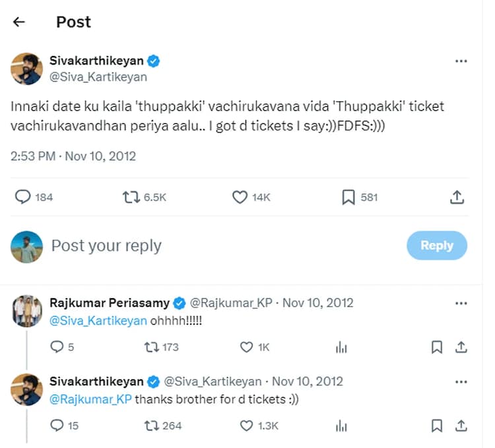Open more options on the thanks brother reply
Viewport: 495px width, 448px height.
[x=461, y=382]
